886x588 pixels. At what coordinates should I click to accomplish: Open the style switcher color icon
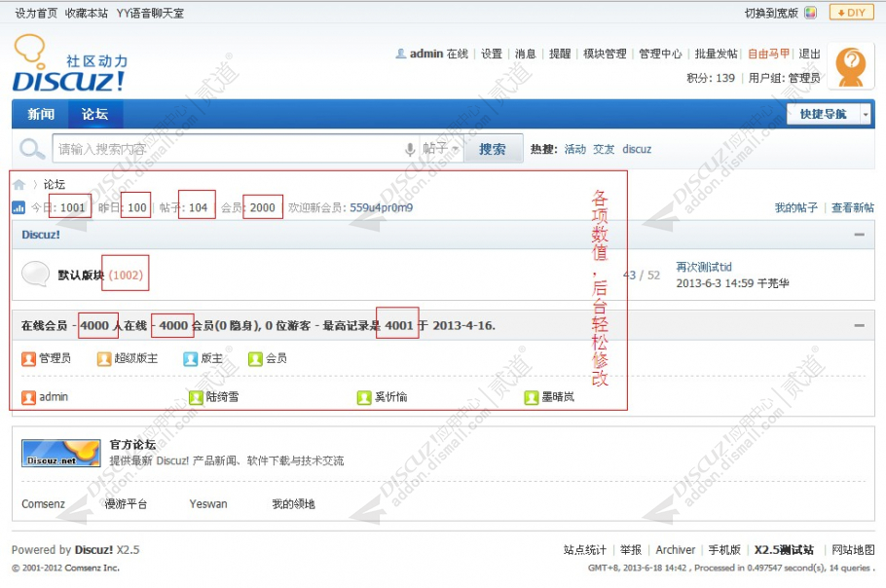811,13
